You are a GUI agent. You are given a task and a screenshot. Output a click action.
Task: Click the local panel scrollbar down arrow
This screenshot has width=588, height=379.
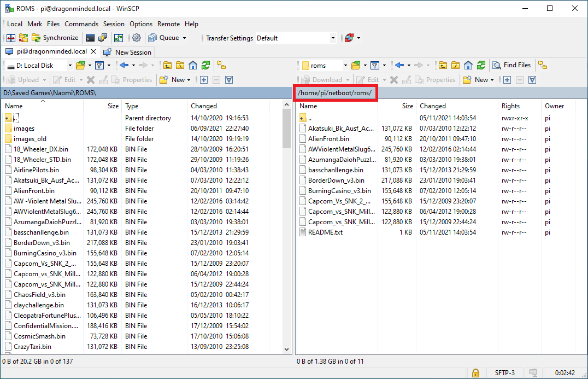(287, 349)
